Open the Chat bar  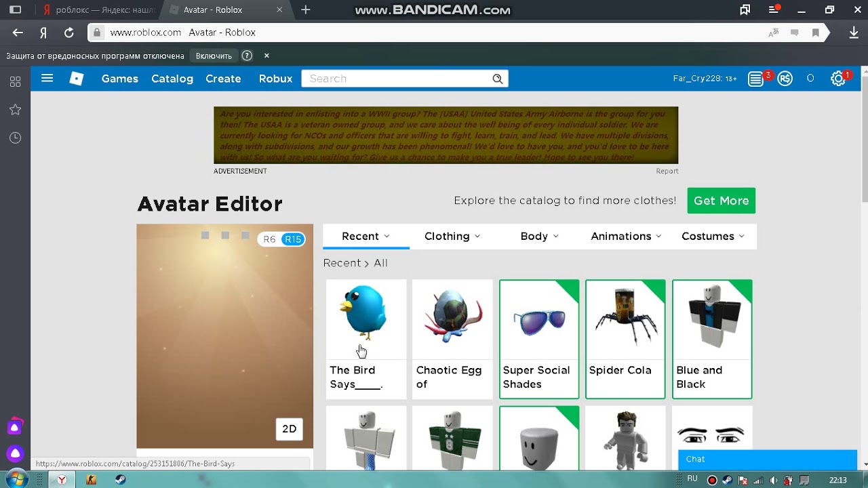pos(768,460)
